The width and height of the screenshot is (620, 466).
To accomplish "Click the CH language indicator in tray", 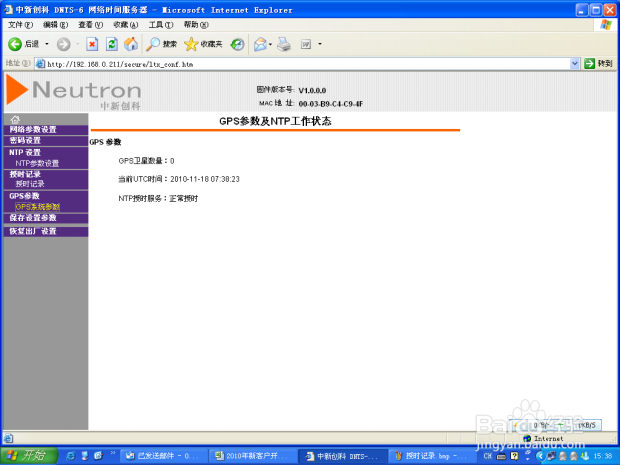I will tap(488, 456).
